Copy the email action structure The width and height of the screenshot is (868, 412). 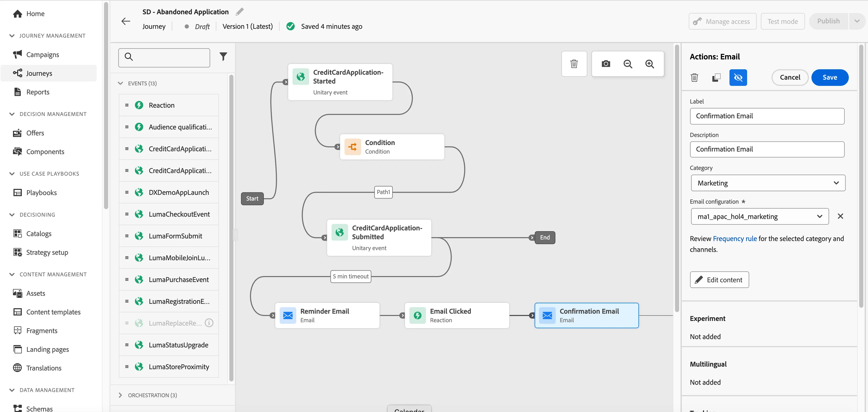point(716,78)
